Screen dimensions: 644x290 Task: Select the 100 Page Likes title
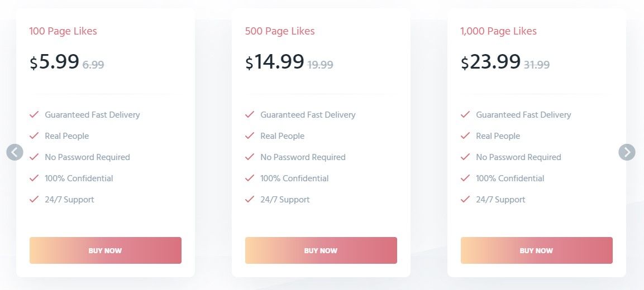pyautogui.click(x=63, y=31)
